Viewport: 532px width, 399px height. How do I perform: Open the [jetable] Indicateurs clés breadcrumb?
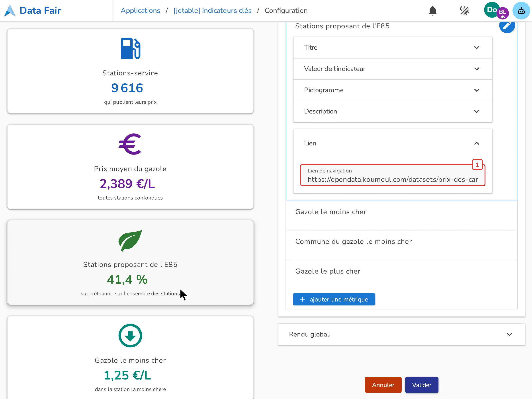[212, 11]
